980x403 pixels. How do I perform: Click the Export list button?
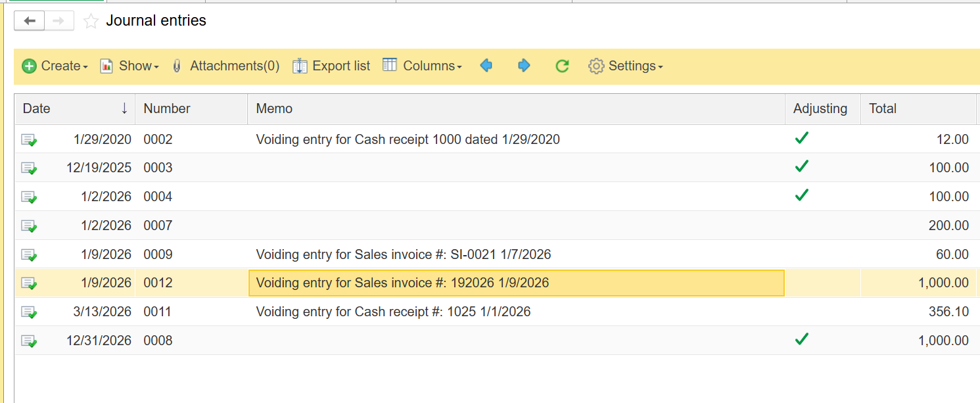point(331,66)
